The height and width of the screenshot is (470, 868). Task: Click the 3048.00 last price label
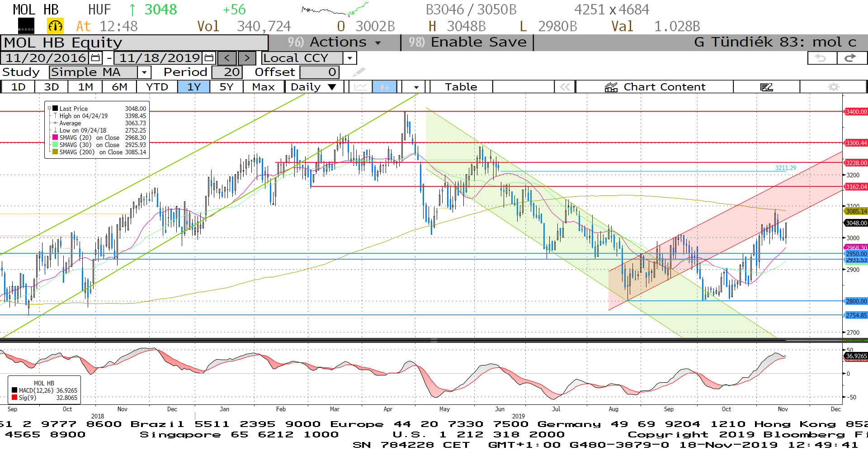856,223
